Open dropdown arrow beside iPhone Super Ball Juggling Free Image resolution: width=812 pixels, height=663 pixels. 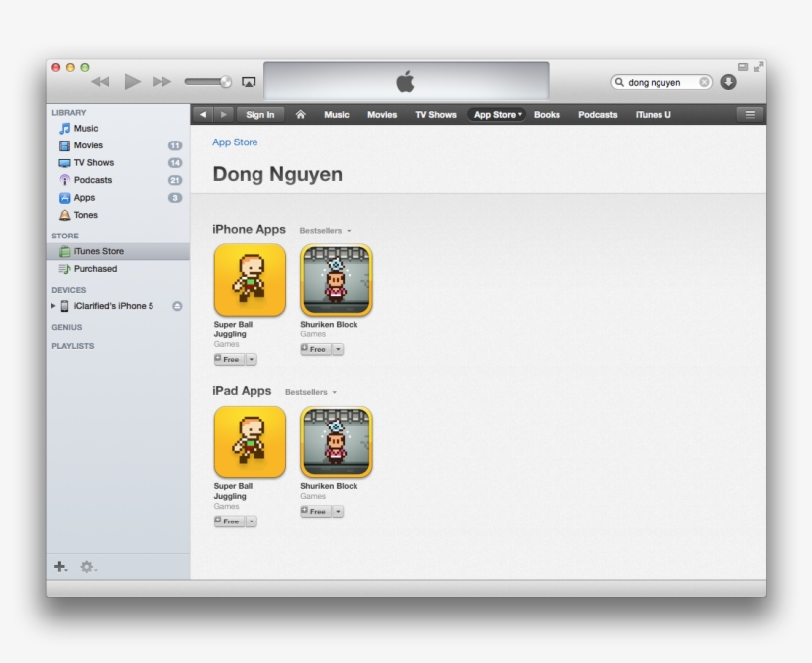click(x=252, y=359)
